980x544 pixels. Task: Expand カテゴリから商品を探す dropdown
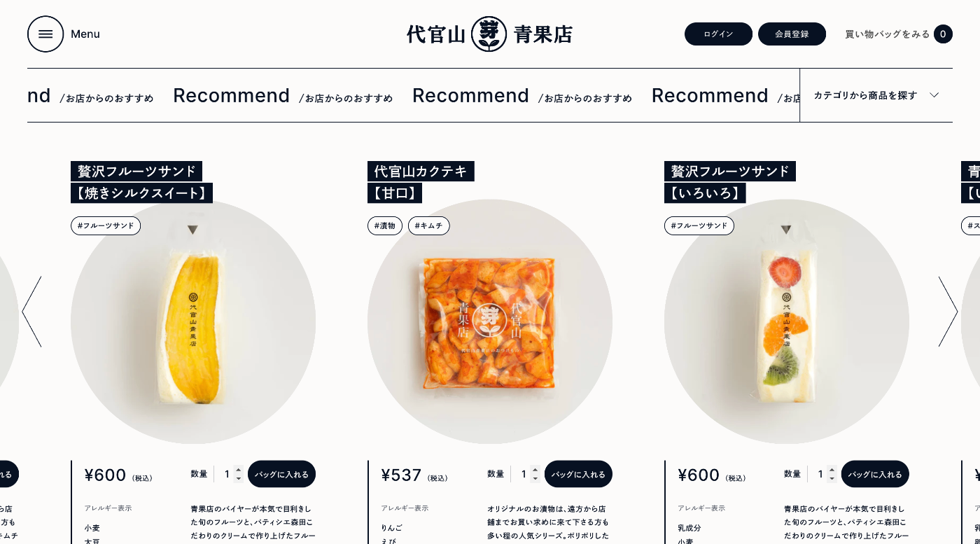(x=876, y=95)
